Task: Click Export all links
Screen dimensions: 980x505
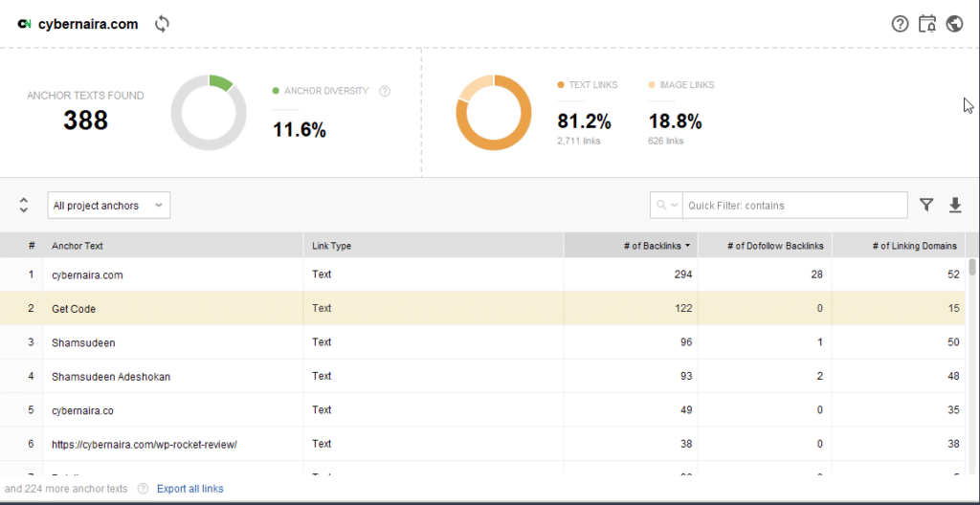Action: click(x=189, y=489)
